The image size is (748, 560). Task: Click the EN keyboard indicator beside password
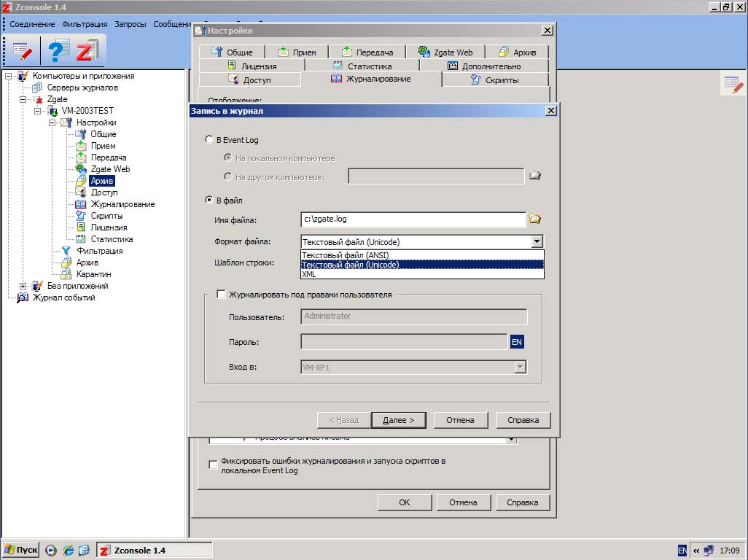click(x=517, y=342)
